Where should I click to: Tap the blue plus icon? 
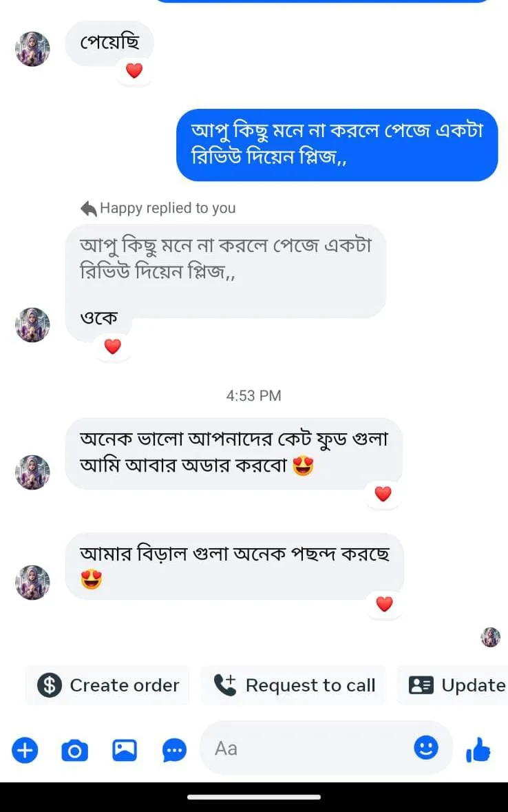25,749
